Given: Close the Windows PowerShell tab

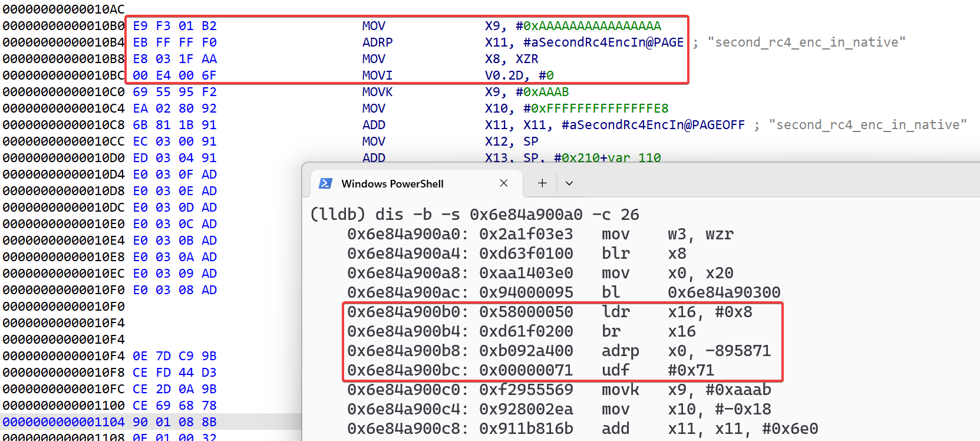Looking at the screenshot, I should [503, 183].
